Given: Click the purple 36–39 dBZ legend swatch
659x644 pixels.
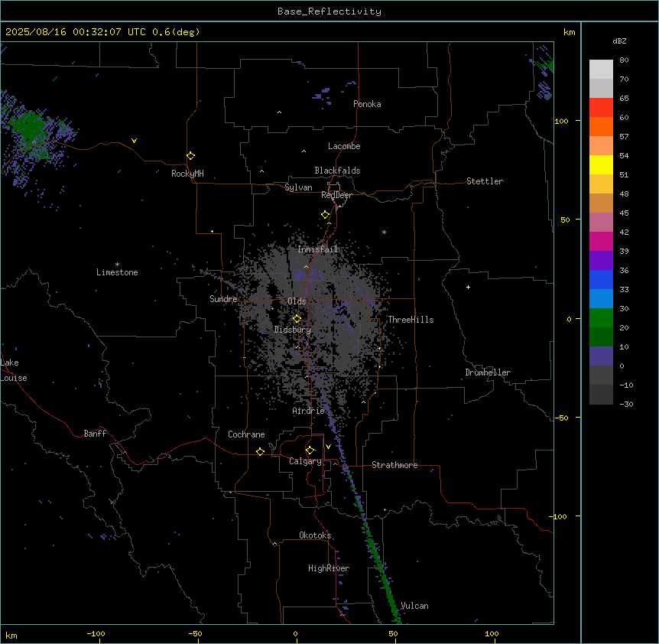Looking at the screenshot, I should coord(601,261).
